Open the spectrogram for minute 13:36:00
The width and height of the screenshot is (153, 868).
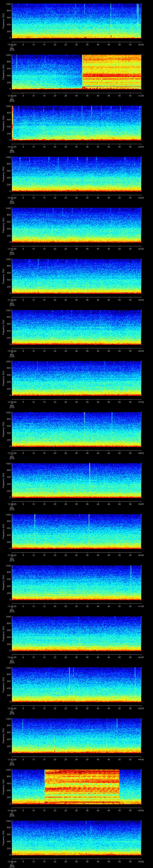pos(77,378)
